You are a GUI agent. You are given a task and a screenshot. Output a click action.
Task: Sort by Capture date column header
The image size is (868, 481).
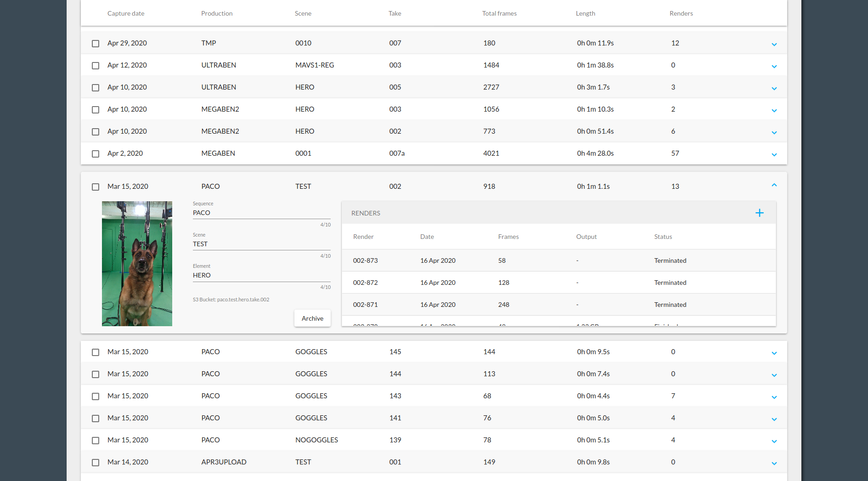(126, 13)
